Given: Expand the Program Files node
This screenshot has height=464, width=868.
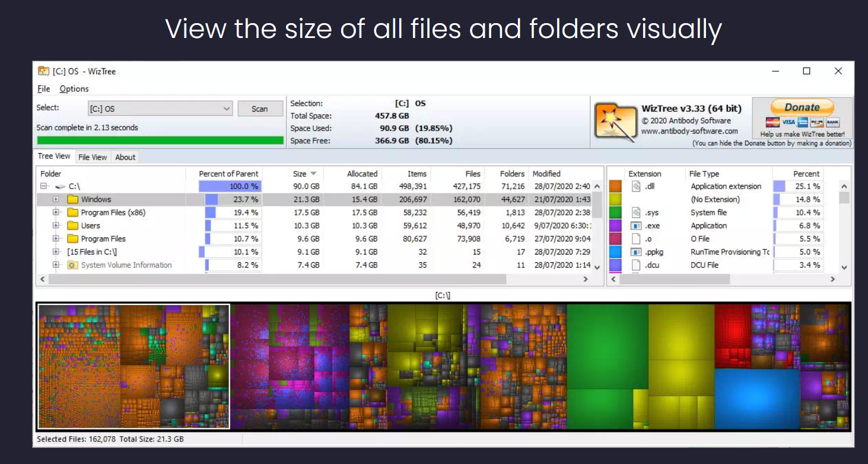Looking at the screenshot, I should (x=56, y=239).
